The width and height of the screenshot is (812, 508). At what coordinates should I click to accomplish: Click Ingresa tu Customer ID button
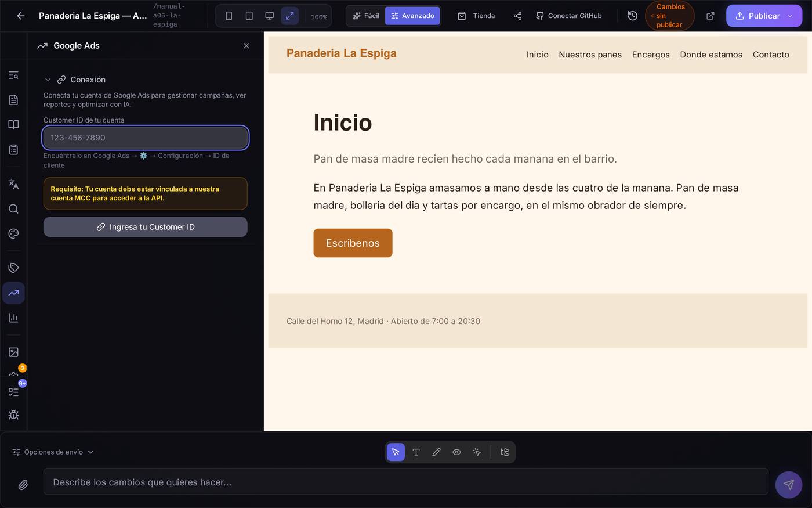click(146, 227)
